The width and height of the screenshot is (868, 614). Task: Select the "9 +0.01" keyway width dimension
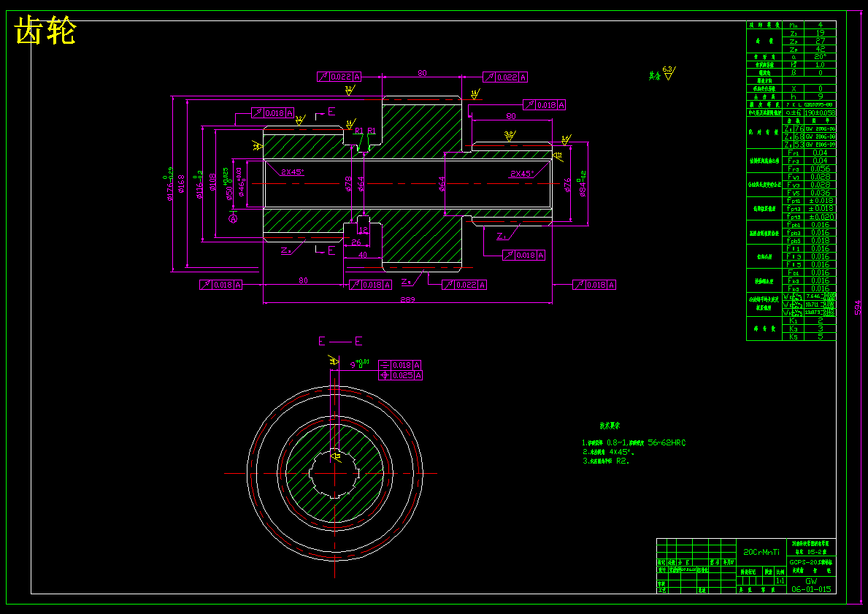click(359, 364)
